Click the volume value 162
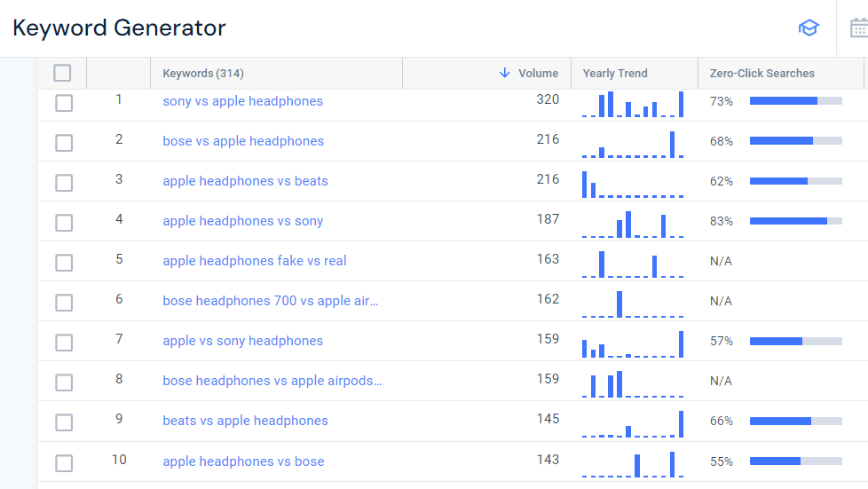Screen dimensions: 868x489 (x=548, y=299)
